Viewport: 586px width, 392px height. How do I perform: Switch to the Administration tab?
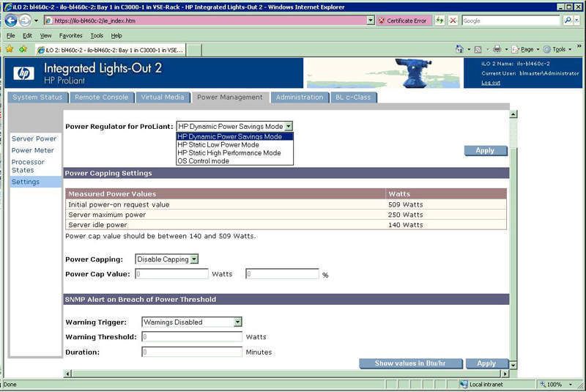point(300,97)
